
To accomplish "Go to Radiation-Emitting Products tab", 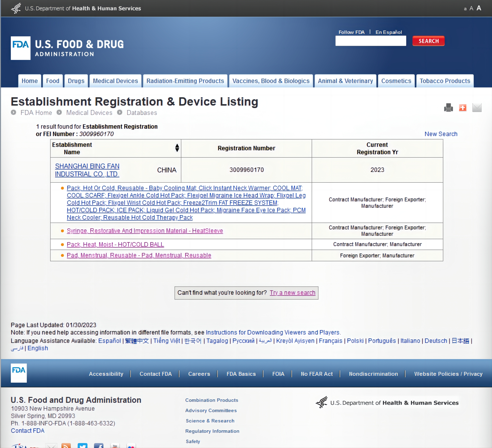I will click(x=185, y=81).
